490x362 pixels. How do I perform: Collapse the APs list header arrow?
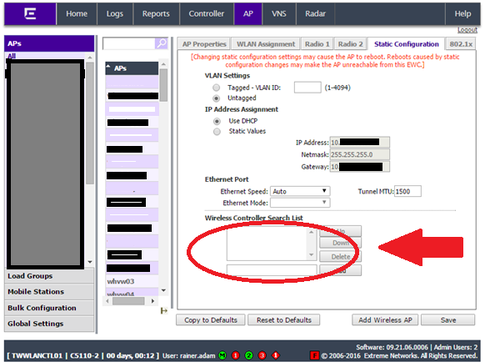[x=108, y=67]
